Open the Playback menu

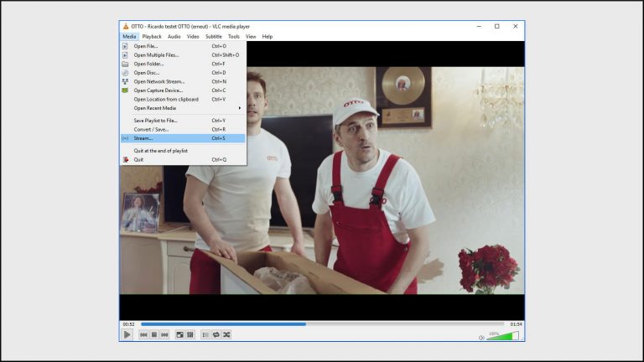tap(152, 37)
